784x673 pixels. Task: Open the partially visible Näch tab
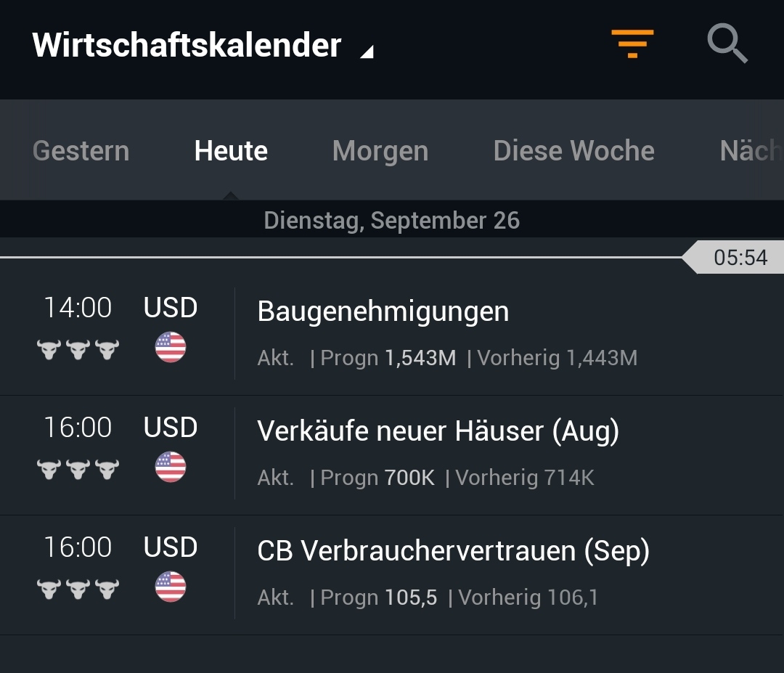[x=751, y=151]
